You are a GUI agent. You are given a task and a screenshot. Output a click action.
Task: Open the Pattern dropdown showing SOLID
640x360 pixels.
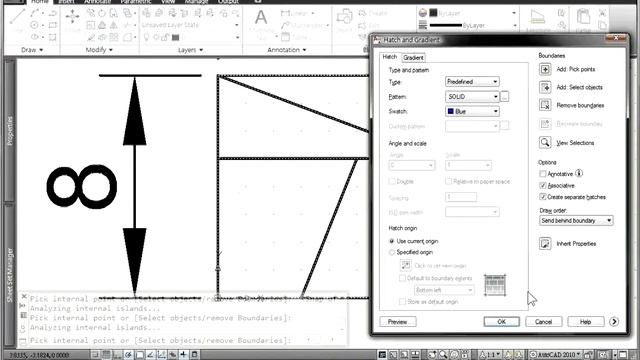472,97
